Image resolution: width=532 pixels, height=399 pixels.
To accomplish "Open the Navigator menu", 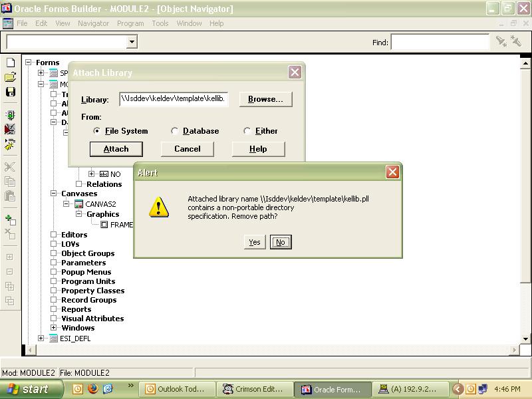I will point(93,23).
